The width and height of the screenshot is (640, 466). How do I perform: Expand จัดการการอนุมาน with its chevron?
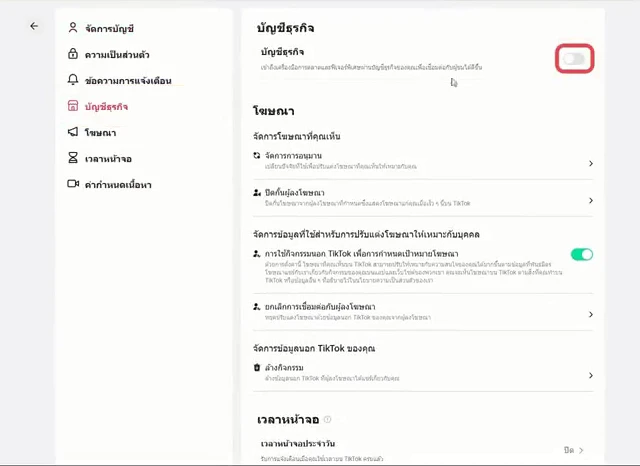click(x=591, y=163)
